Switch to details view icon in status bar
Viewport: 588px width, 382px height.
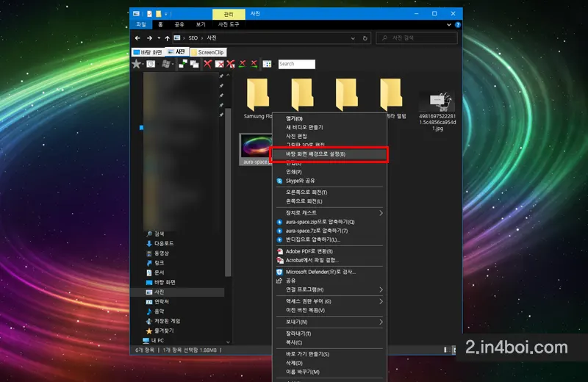446,350
